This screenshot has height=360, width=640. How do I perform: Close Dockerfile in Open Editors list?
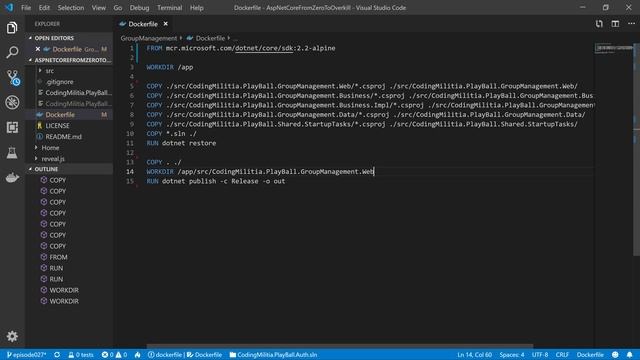pyautogui.click(x=38, y=49)
